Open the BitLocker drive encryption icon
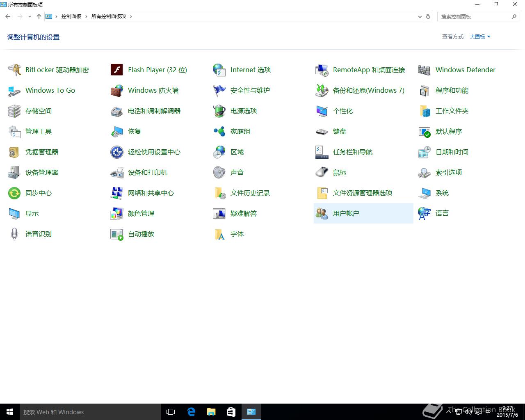Screen dimensions: 525x420 click(14, 70)
